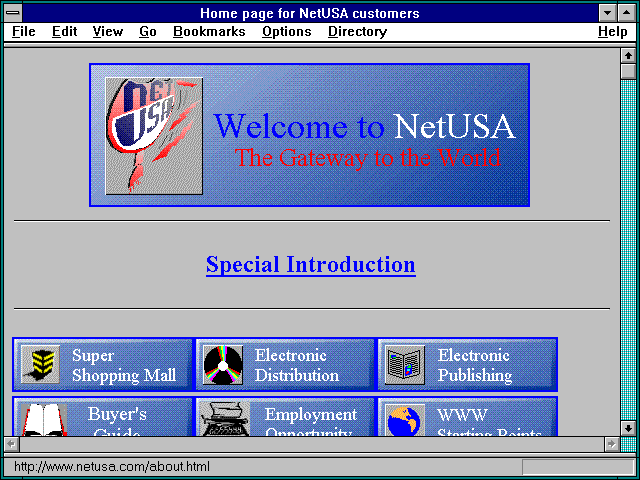Open the Buyer's Guide label

tap(117, 421)
